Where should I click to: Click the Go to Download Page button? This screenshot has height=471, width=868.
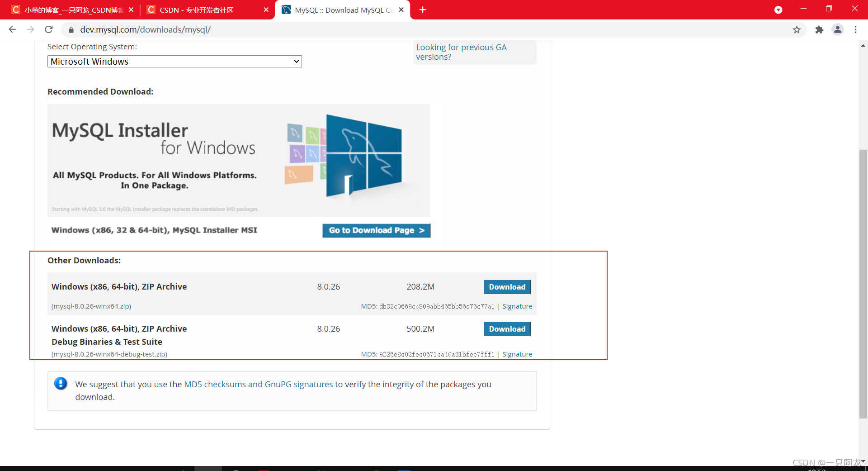click(x=376, y=230)
